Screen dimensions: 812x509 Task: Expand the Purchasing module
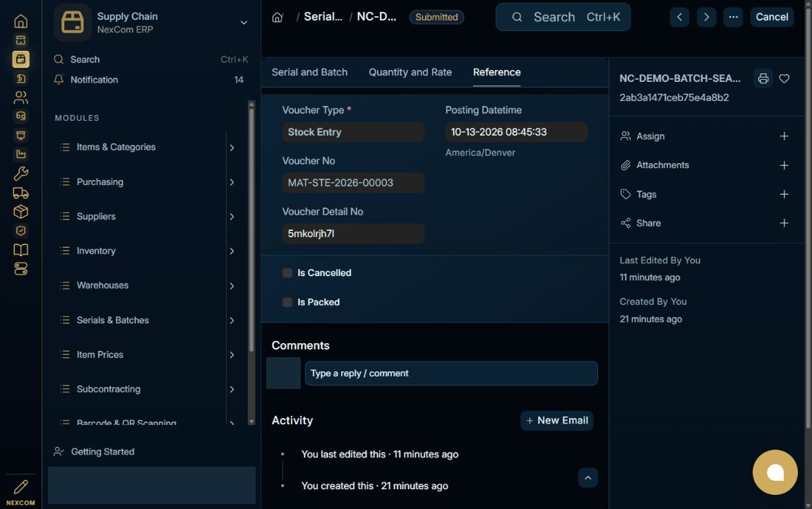(x=232, y=182)
